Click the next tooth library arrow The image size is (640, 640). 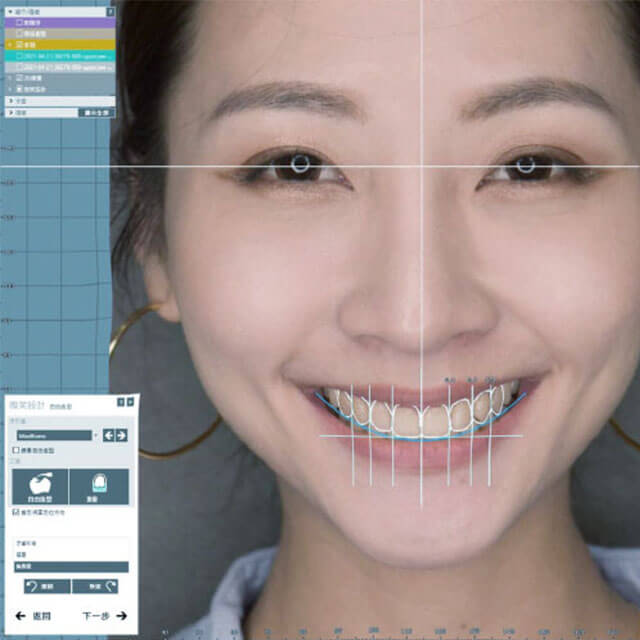click(121, 435)
